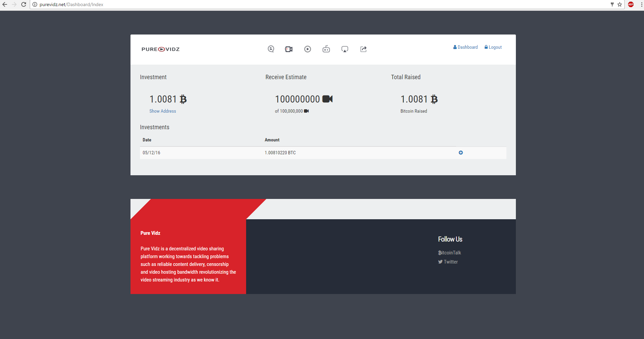Click the Investments section heading
This screenshot has height=339, width=644.
tap(154, 127)
